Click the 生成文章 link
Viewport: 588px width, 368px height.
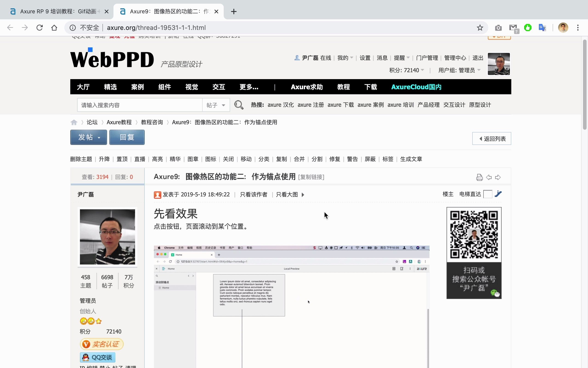pos(411,159)
